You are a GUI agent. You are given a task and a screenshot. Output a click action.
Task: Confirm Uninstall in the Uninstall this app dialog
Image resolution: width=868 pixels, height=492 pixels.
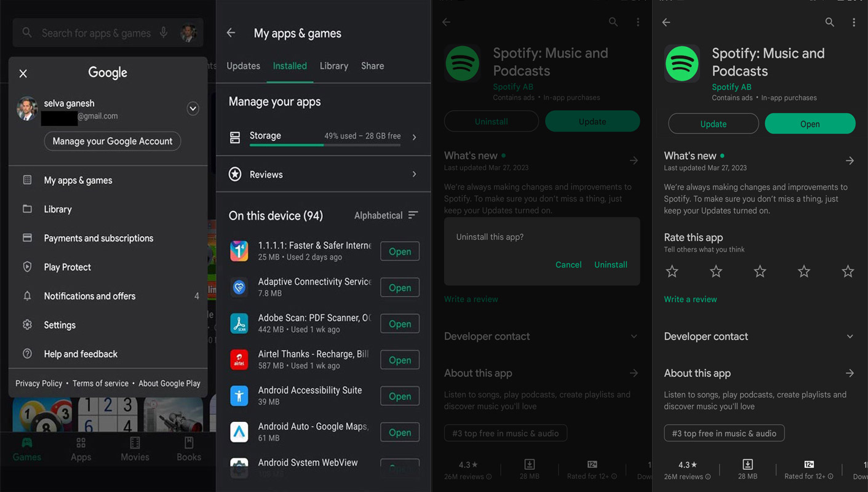click(x=611, y=264)
